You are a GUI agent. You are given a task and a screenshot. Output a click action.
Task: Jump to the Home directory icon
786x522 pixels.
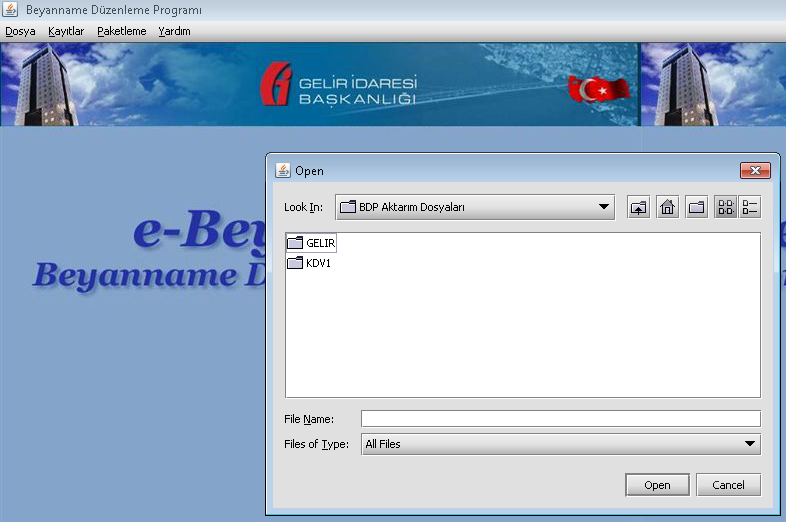[x=667, y=207]
